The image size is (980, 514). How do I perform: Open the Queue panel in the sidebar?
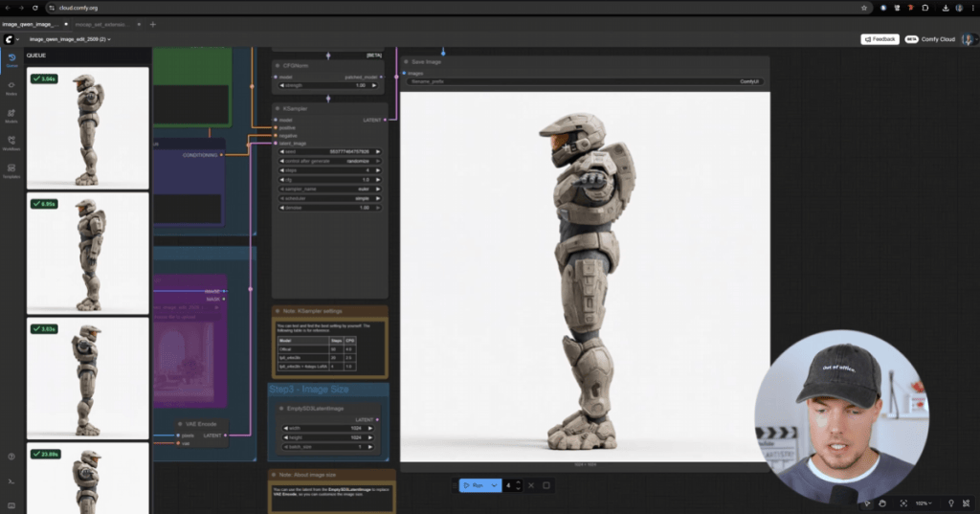tap(11, 59)
